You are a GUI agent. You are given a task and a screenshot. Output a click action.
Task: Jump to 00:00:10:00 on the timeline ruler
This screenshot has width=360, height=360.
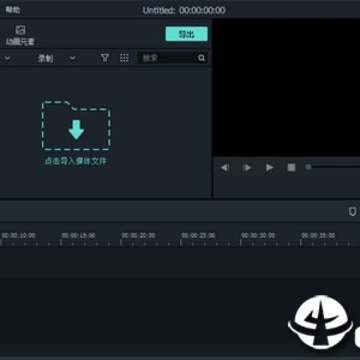[x=18, y=236]
